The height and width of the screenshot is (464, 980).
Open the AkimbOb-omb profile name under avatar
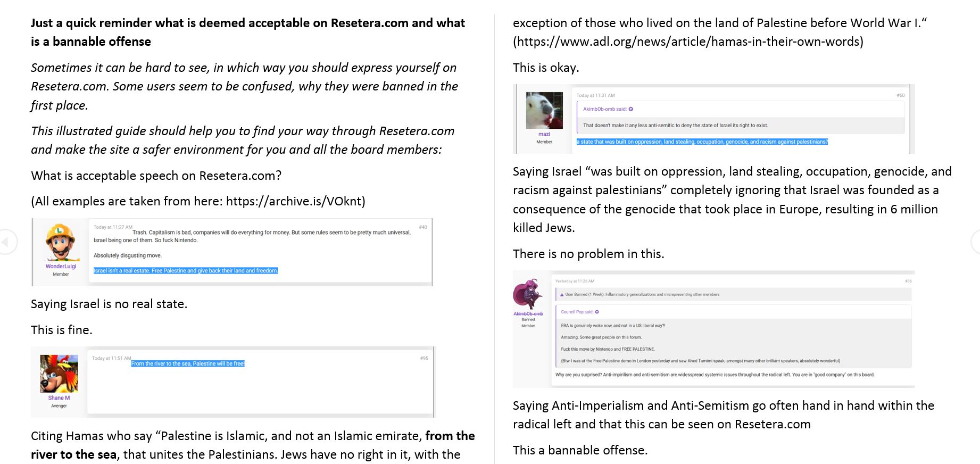click(x=528, y=314)
